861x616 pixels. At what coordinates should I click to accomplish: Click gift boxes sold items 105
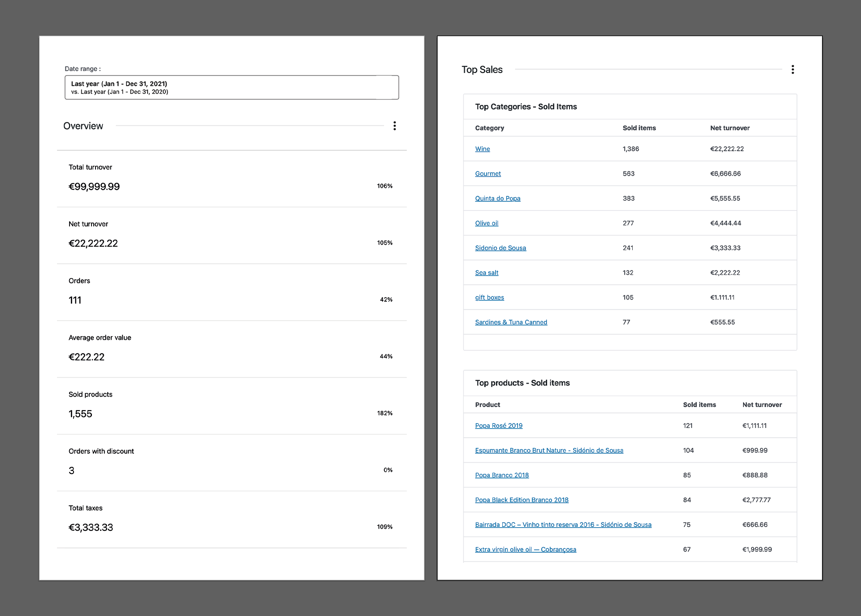(x=628, y=297)
